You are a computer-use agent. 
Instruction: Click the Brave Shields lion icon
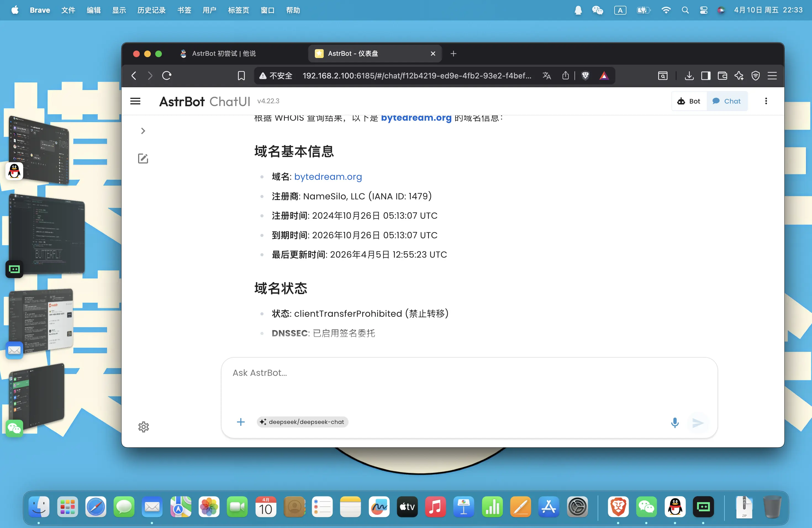[586, 76]
